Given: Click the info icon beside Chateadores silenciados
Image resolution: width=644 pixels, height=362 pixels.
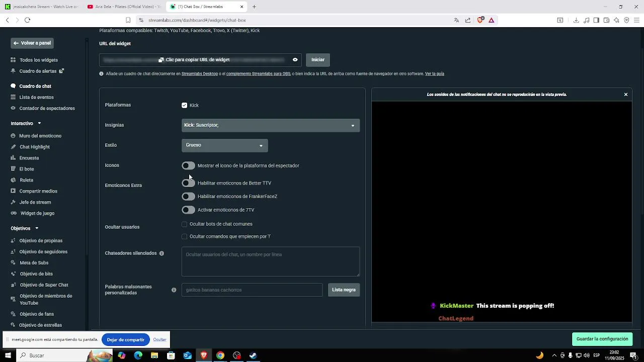Looking at the screenshot, I should click(162, 253).
